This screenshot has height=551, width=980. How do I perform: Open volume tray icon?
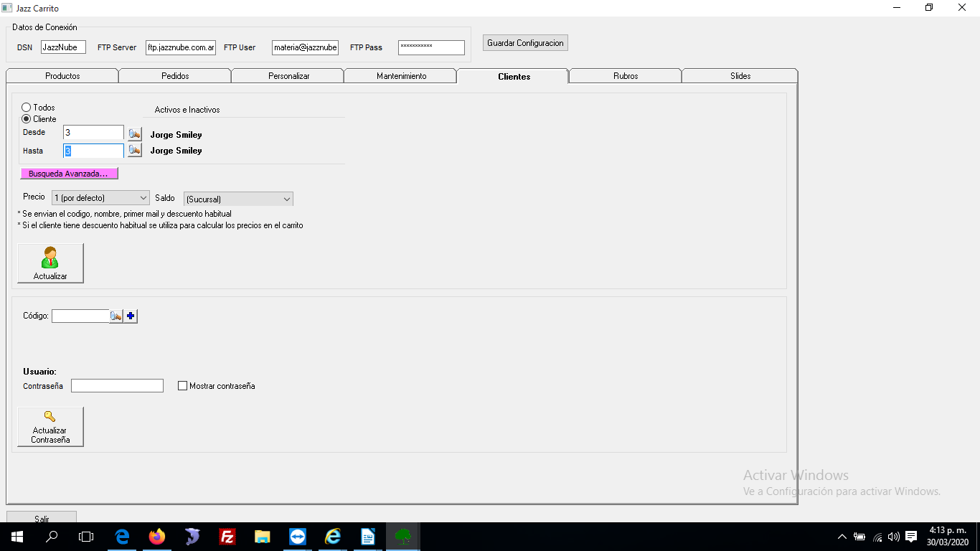[x=894, y=537]
